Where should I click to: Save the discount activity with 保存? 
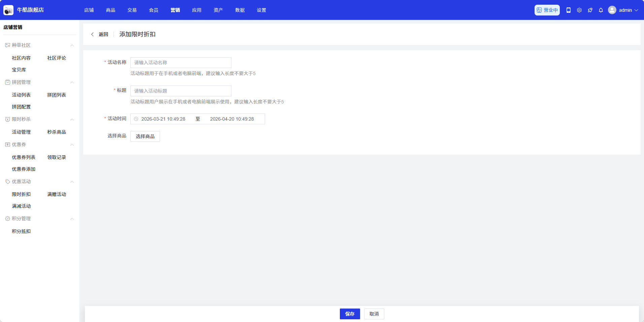click(x=350, y=314)
